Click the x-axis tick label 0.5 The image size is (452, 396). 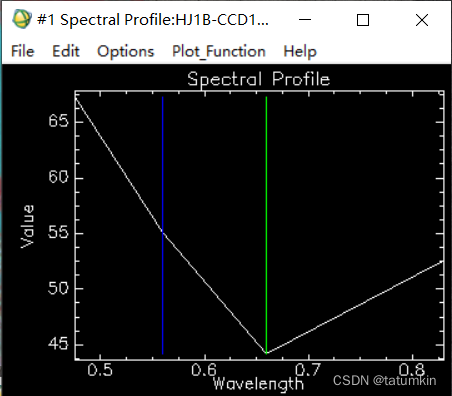(100, 370)
